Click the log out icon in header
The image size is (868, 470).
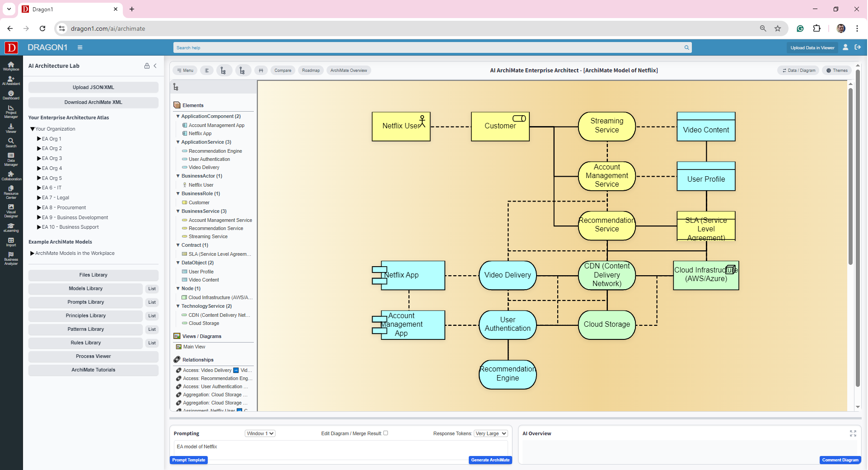click(858, 47)
